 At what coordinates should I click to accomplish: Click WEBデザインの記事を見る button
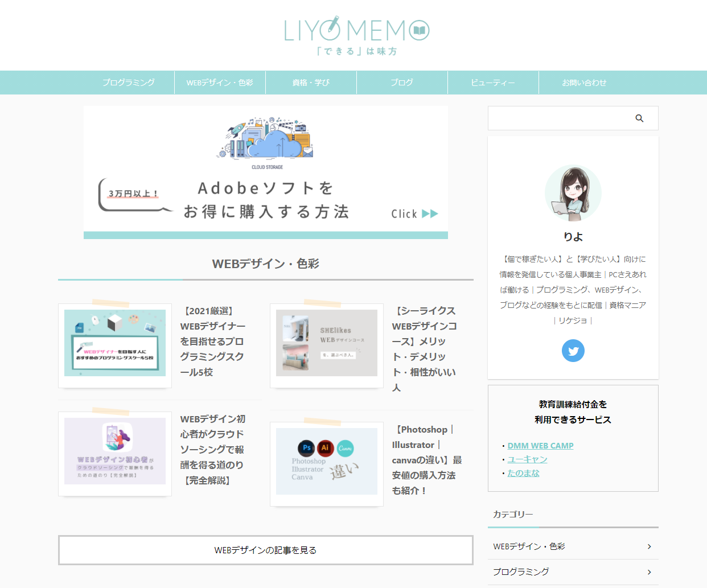tap(265, 550)
